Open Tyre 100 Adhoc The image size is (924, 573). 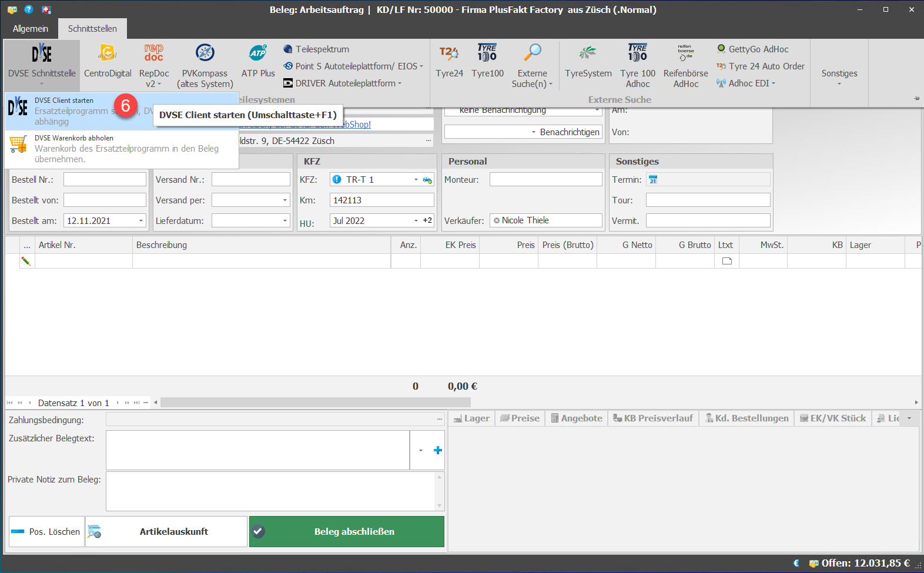(x=638, y=65)
